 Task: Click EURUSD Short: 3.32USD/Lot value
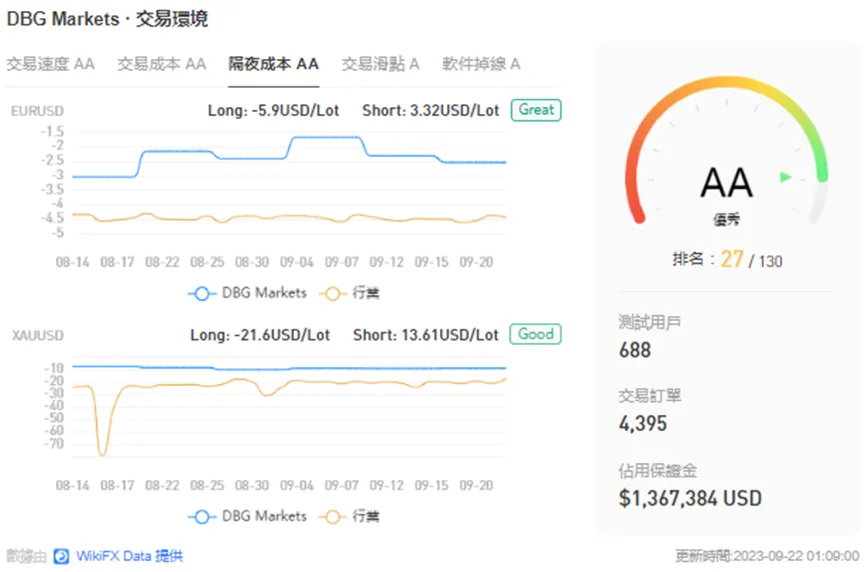pos(430,110)
